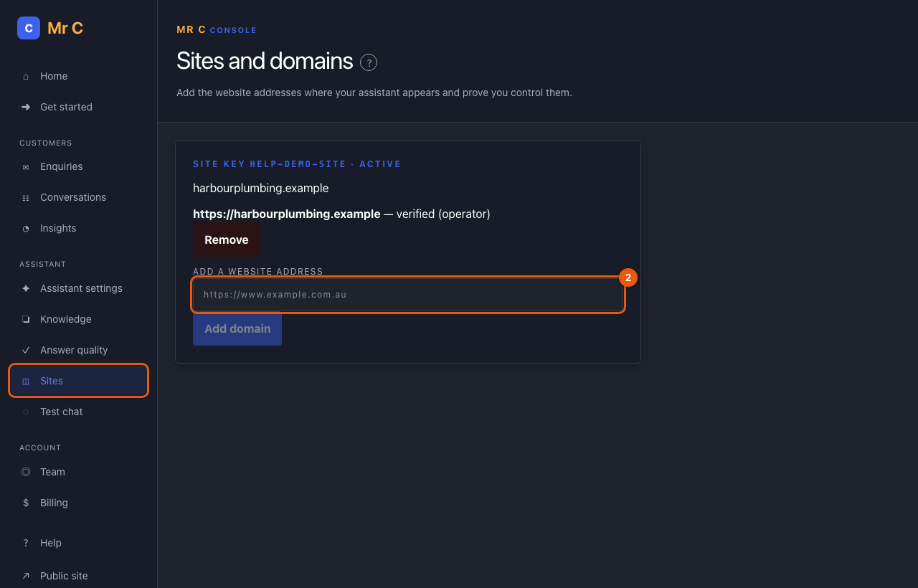Viewport: 918px width, 588px height.
Task: Click the Team icon in sidebar
Action: pos(26,472)
